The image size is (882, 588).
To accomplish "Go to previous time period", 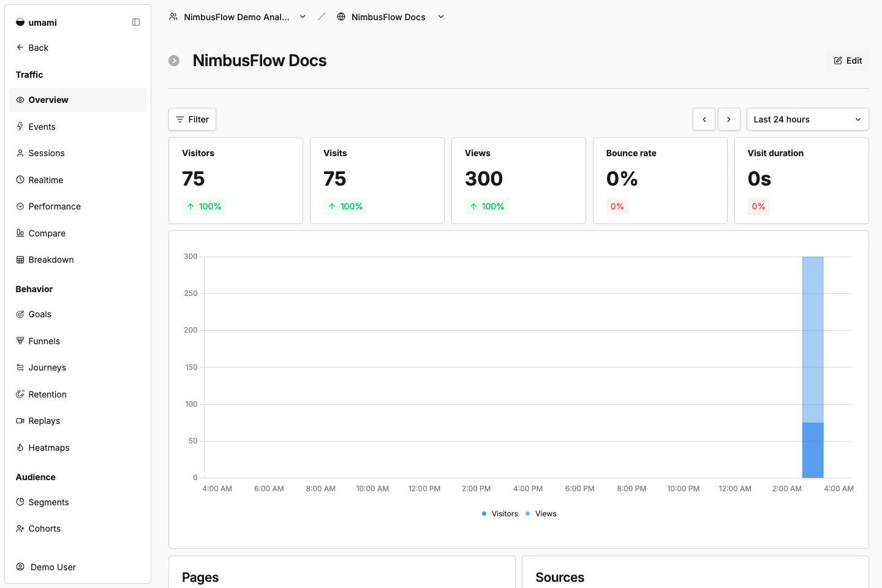I will point(704,119).
